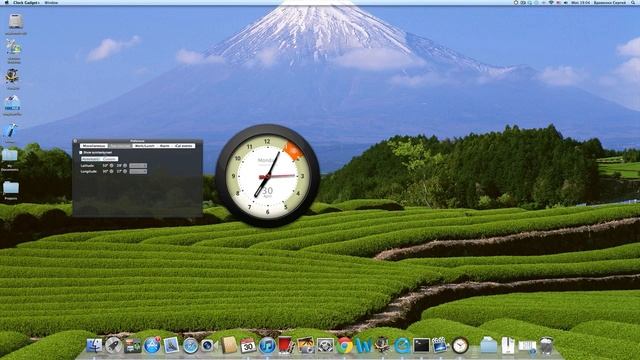640x360 pixels.
Task: Open the Window menu
Action: [51, 2]
